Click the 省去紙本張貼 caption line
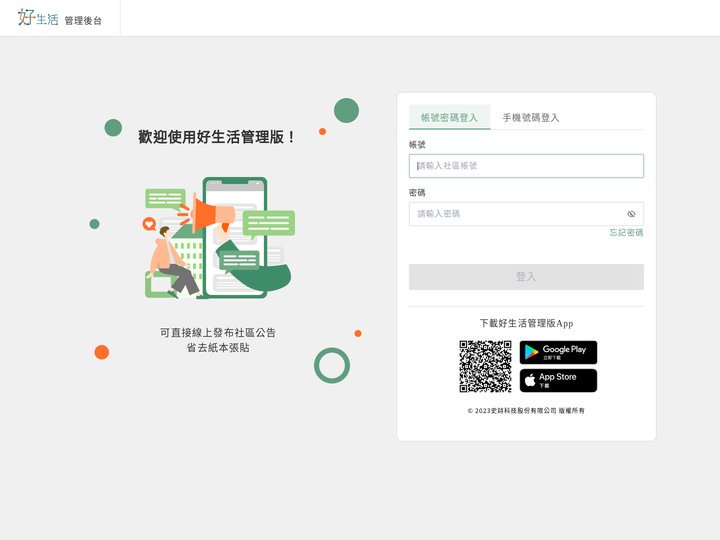This screenshot has height=540, width=720. [218, 348]
